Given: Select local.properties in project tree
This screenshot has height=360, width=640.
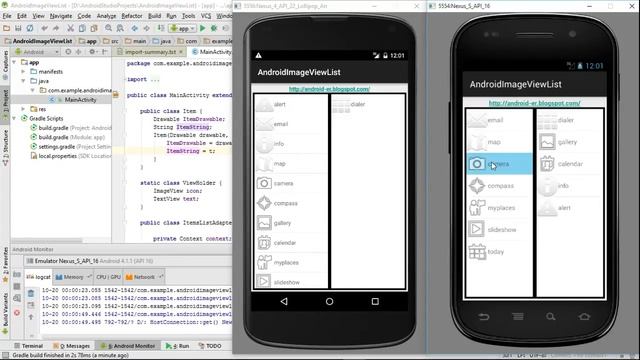Looking at the screenshot, I should click(x=71, y=156).
